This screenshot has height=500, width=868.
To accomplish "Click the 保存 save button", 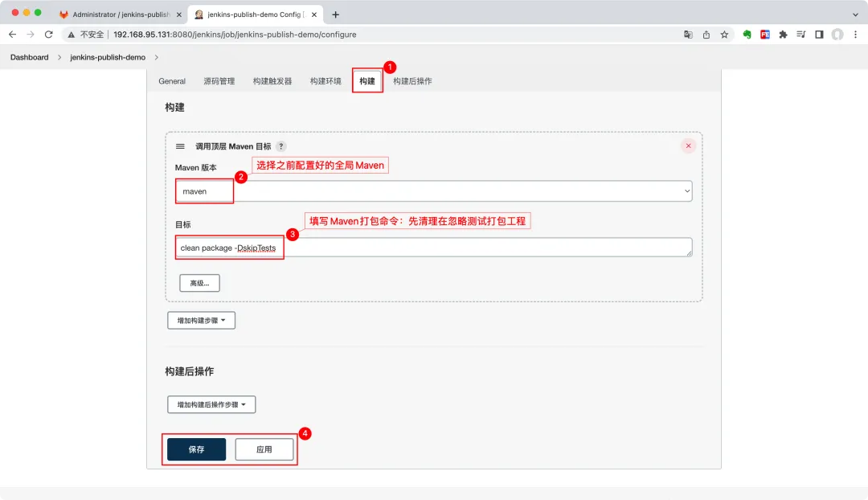I will (197, 449).
